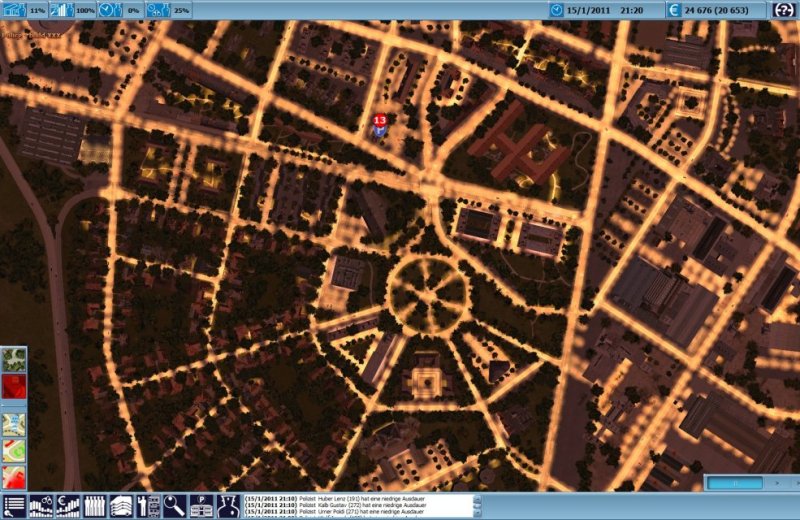The height and width of the screenshot is (520, 800).
Task: Click the red 13 incident map marker
Action: click(380, 122)
